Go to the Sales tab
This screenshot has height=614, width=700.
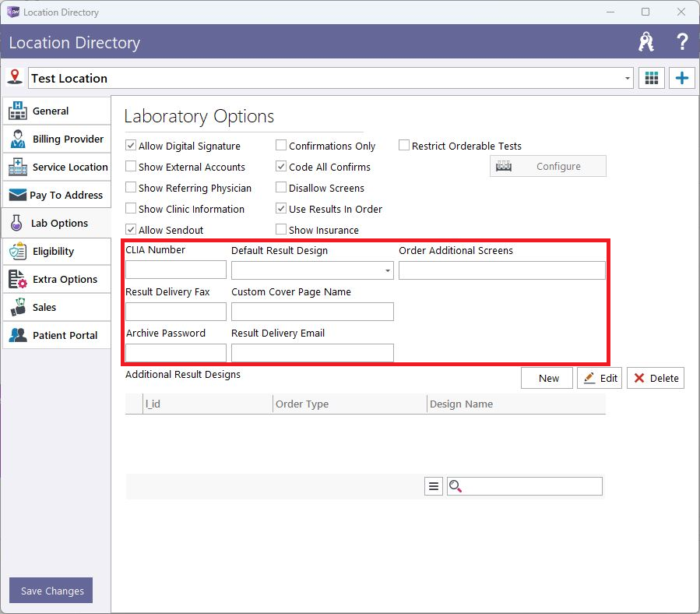(x=57, y=308)
